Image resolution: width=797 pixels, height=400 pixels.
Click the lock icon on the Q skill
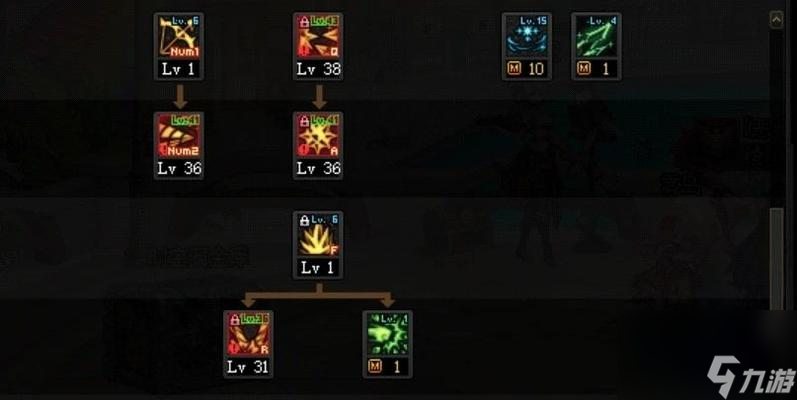(304, 22)
